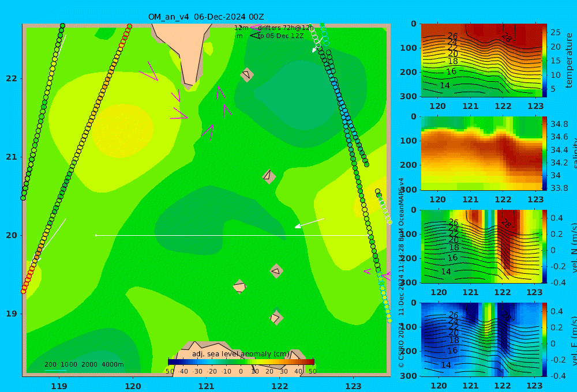Image resolution: width=577 pixels, height=392 pixels.
Task: Click the 'vel. N (m/s)' axis label
Action: click(x=574, y=247)
